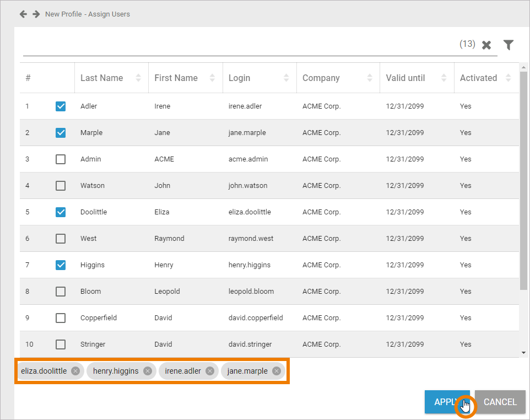The height and width of the screenshot is (420, 530).
Task: Sort by Last Name column arrows
Action: tap(138, 78)
